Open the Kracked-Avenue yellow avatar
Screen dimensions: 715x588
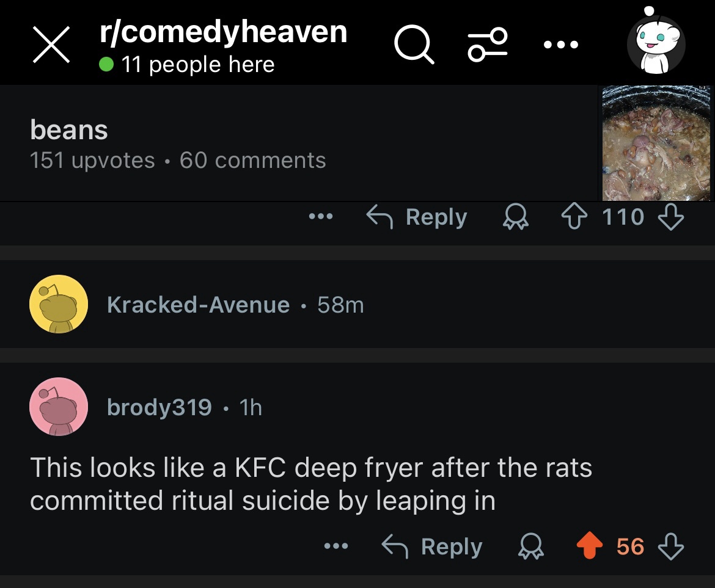(x=59, y=304)
